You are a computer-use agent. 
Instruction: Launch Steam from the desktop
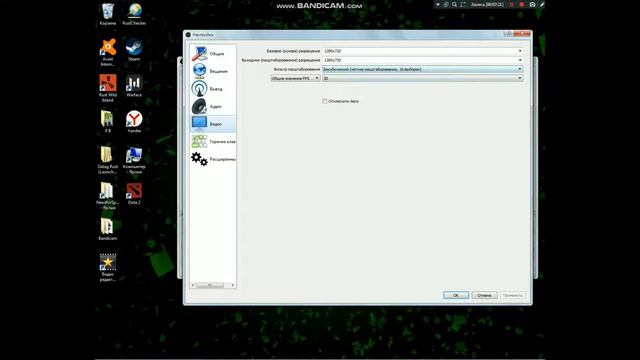[x=134, y=50]
